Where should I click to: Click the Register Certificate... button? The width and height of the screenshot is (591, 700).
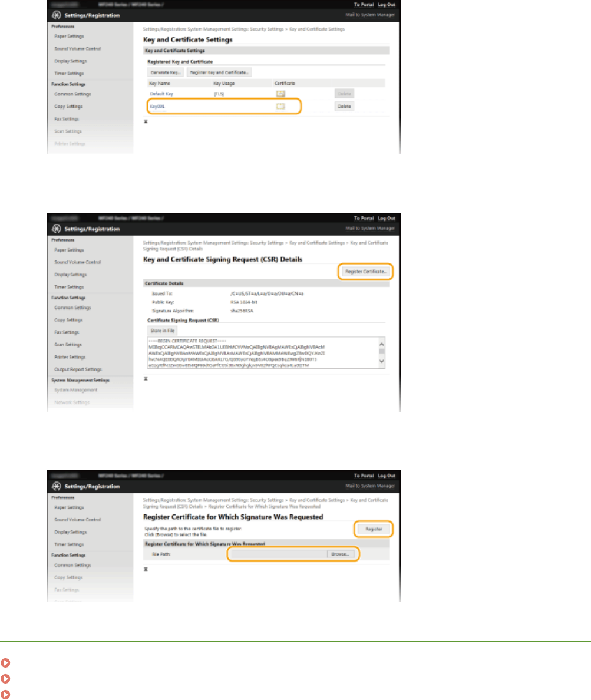click(365, 272)
